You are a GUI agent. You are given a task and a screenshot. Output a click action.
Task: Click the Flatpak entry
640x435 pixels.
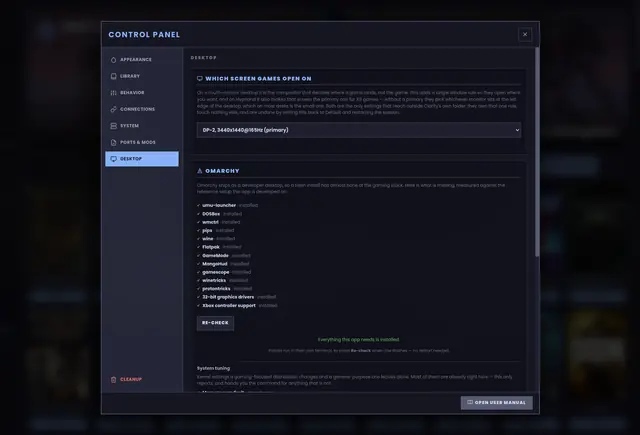[219, 247]
